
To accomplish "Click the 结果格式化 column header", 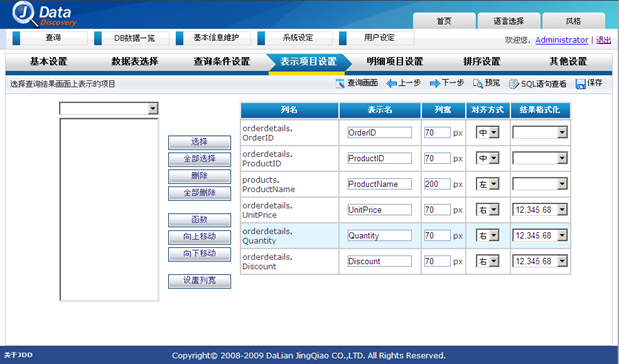I will pos(540,110).
